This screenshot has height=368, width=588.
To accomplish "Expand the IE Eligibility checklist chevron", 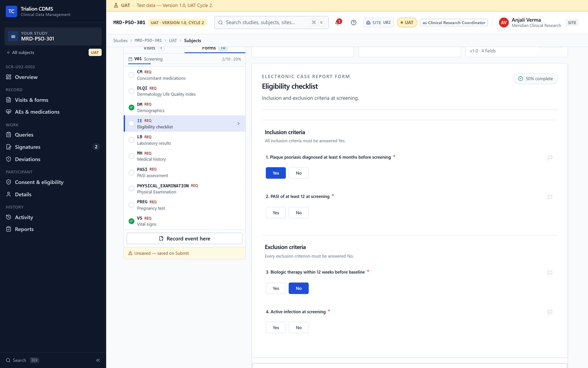I will pos(238,124).
